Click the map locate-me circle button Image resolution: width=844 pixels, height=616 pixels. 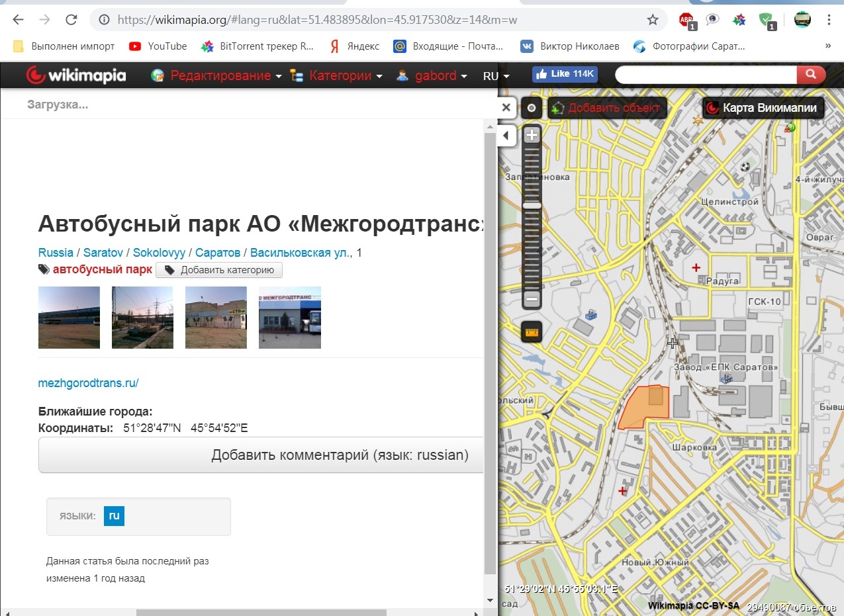(x=531, y=107)
